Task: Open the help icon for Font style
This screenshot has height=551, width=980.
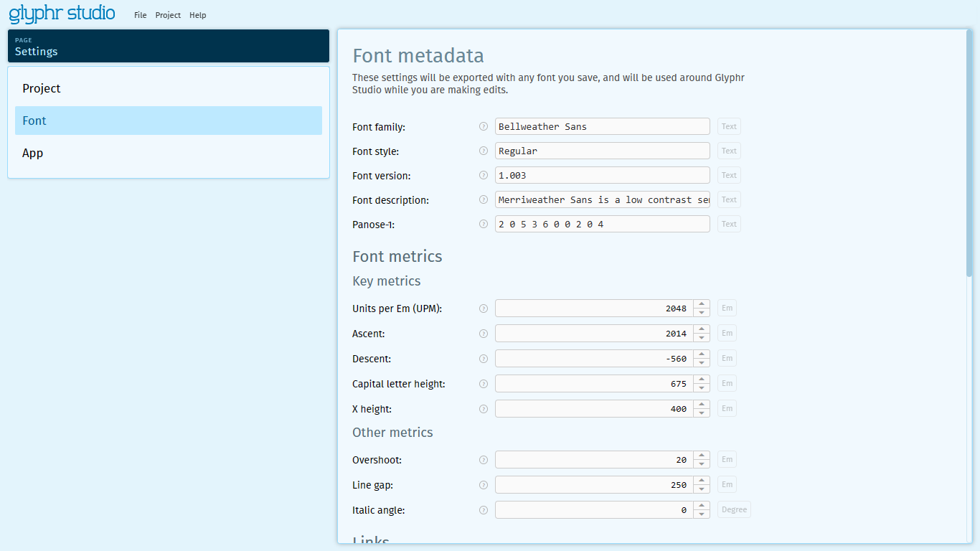Action: click(484, 151)
